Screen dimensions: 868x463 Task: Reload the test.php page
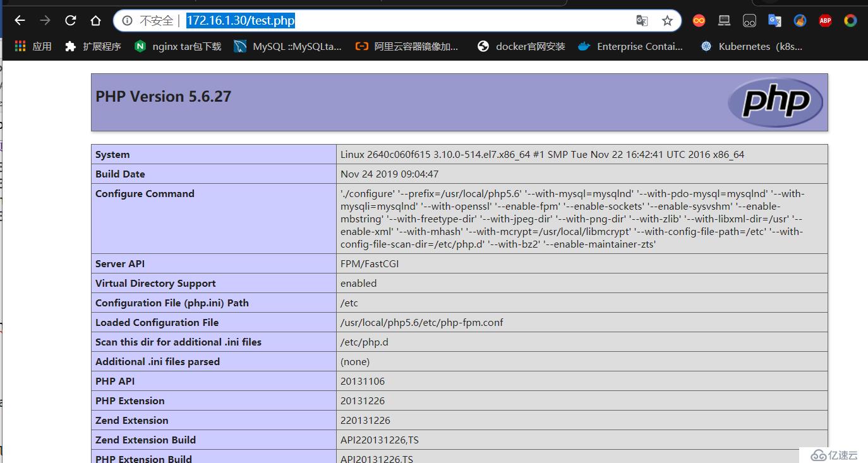[70, 21]
